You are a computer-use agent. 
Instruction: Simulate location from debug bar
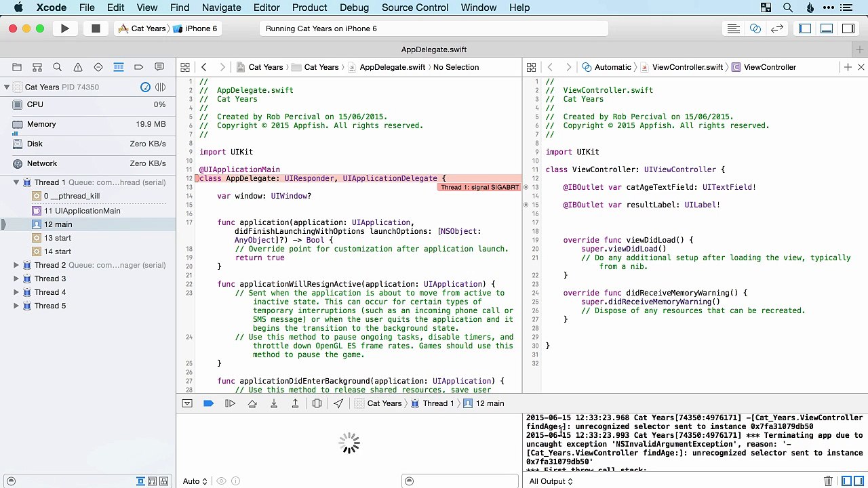coord(338,403)
